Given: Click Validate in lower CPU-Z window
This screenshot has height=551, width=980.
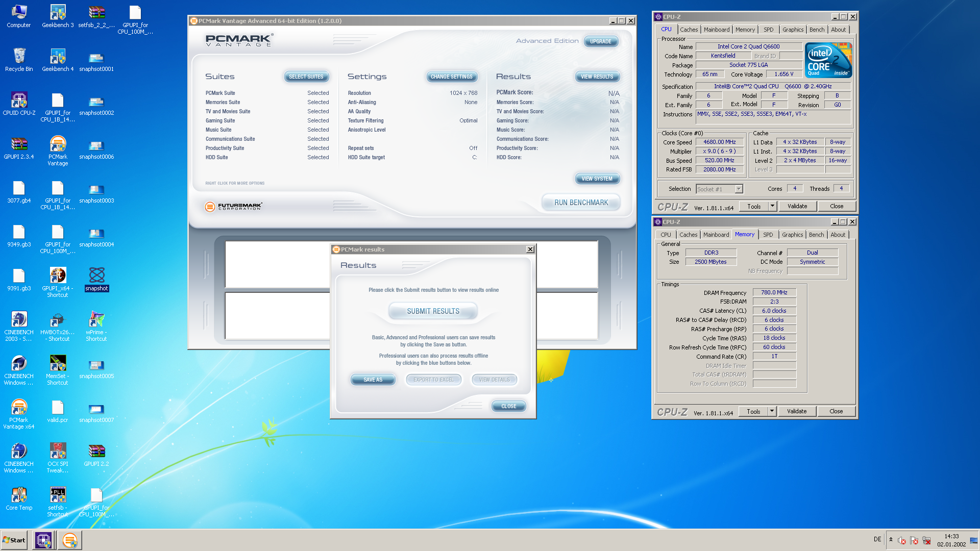Looking at the screenshot, I should tap(797, 411).
